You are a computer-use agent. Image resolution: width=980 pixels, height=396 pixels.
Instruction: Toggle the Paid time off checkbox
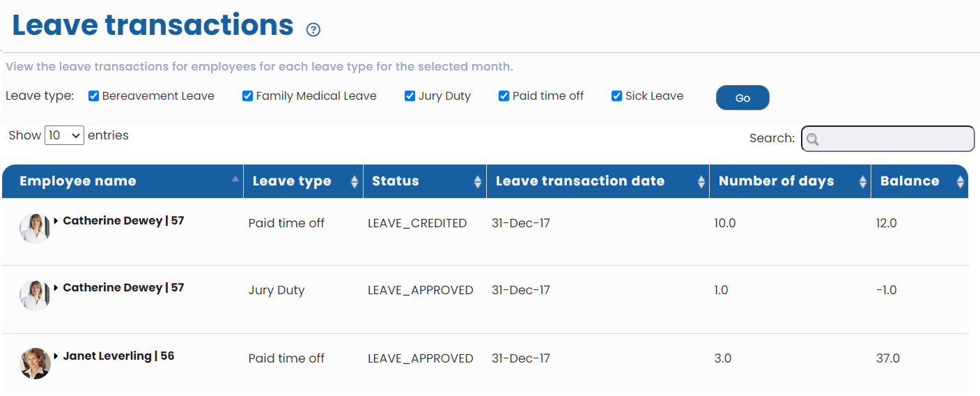coord(504,96)
